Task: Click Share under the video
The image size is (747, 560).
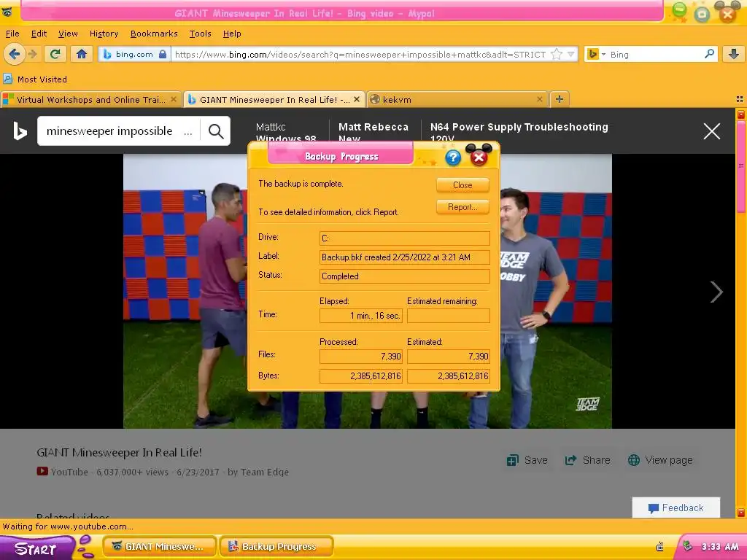Action: (587, 460)
